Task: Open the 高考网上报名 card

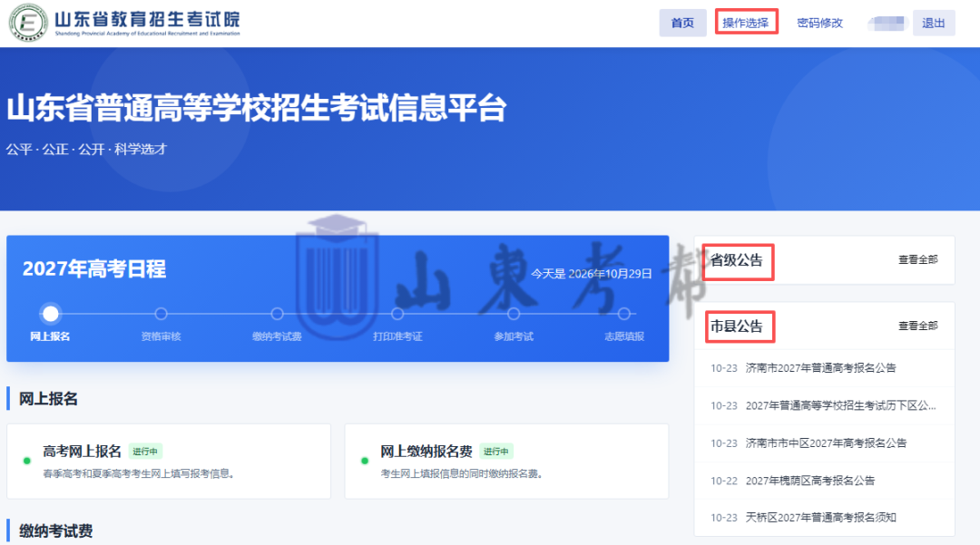Action: pos(169,462)
